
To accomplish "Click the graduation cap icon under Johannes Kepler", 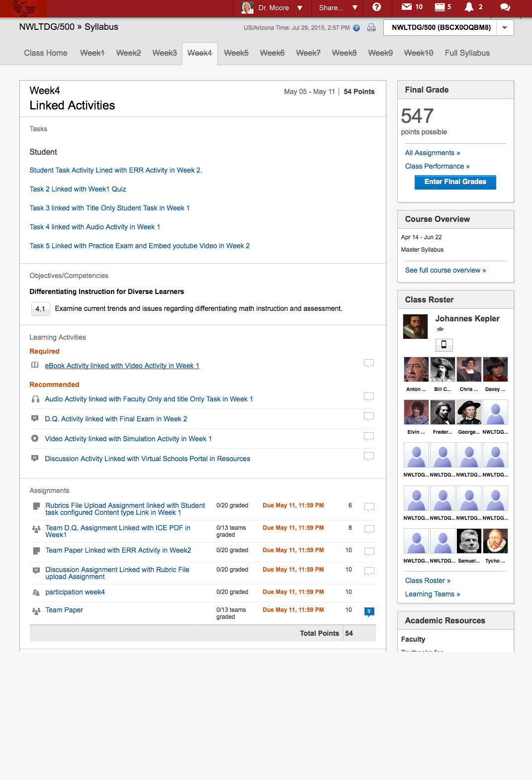I will [x=440, y=329].
